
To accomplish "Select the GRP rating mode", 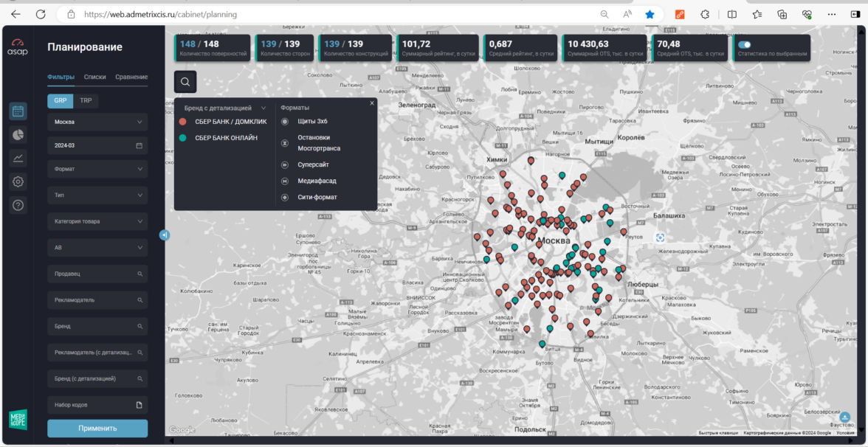I will tap(60, 101).
